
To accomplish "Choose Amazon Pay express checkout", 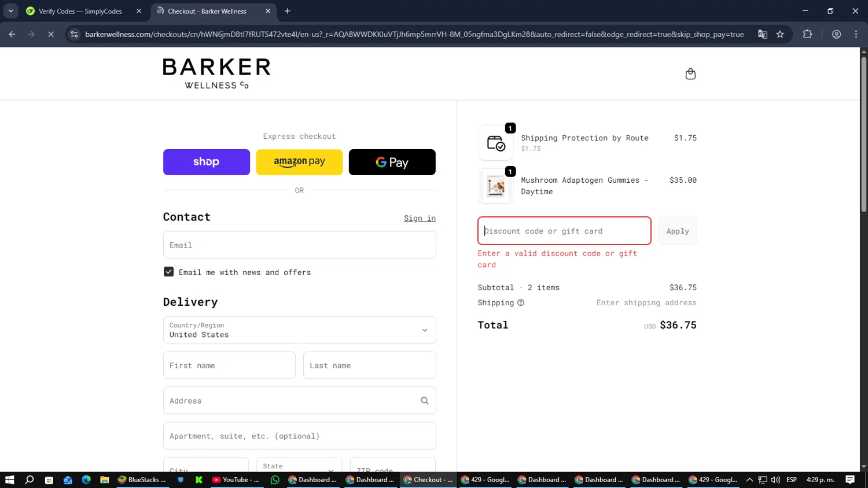I will tap(299, 162).
